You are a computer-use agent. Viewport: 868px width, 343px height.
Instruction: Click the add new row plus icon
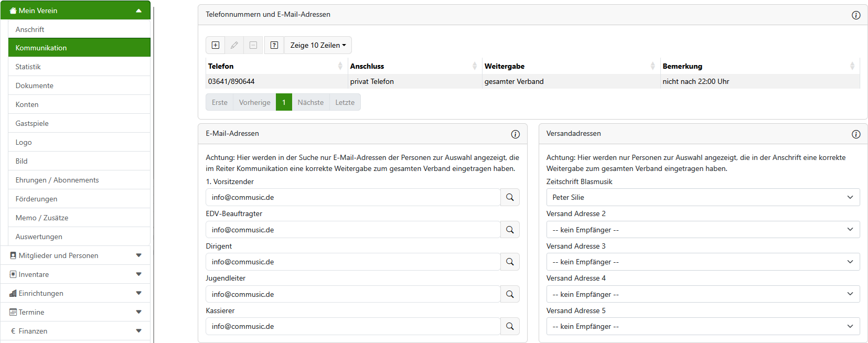coord(216,45)
